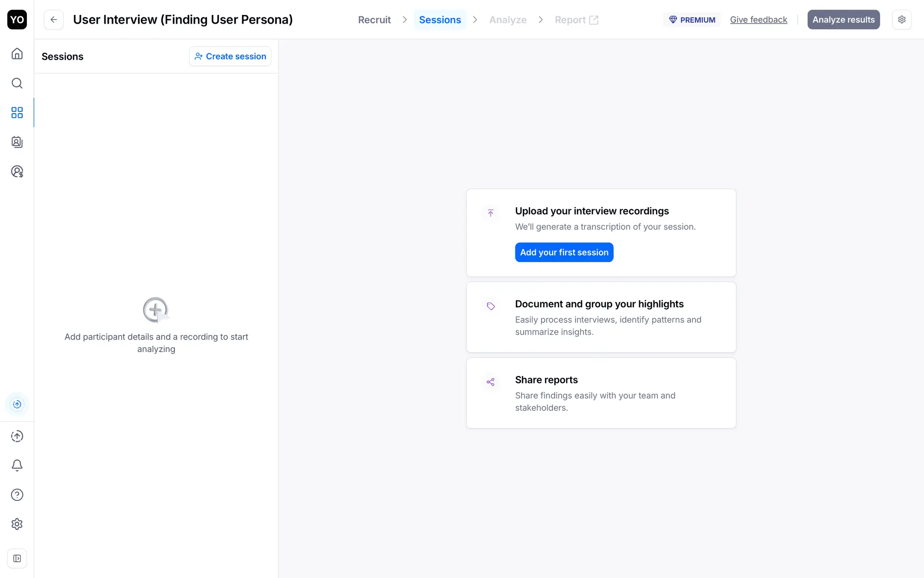
Task: Click the Analyze results button
Action: (843, 20)
